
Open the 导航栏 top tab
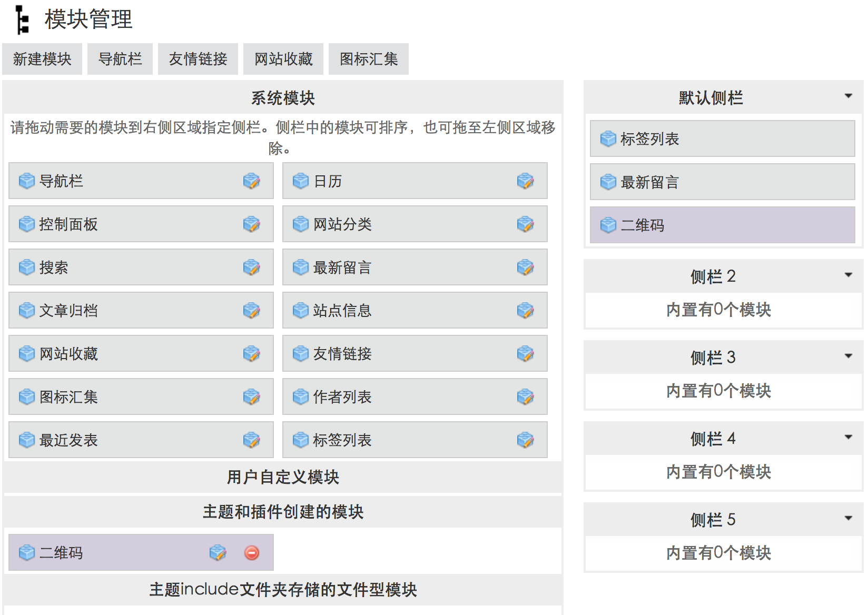120,59
